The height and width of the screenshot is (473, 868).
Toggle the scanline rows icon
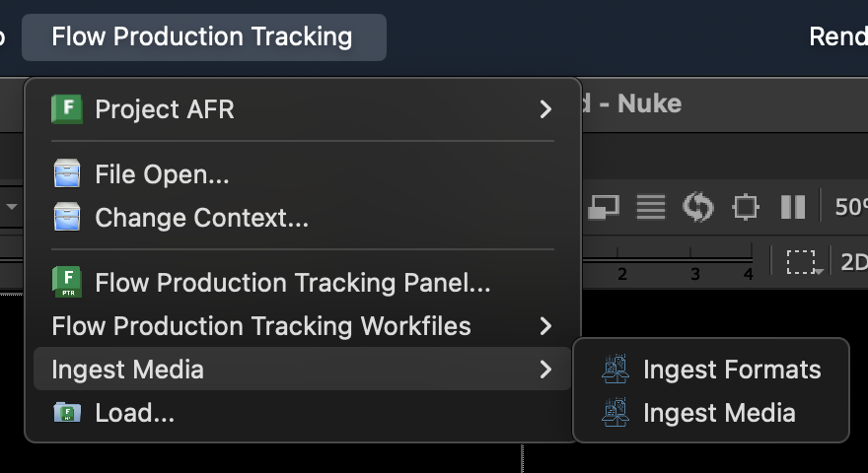click(650, 207)
